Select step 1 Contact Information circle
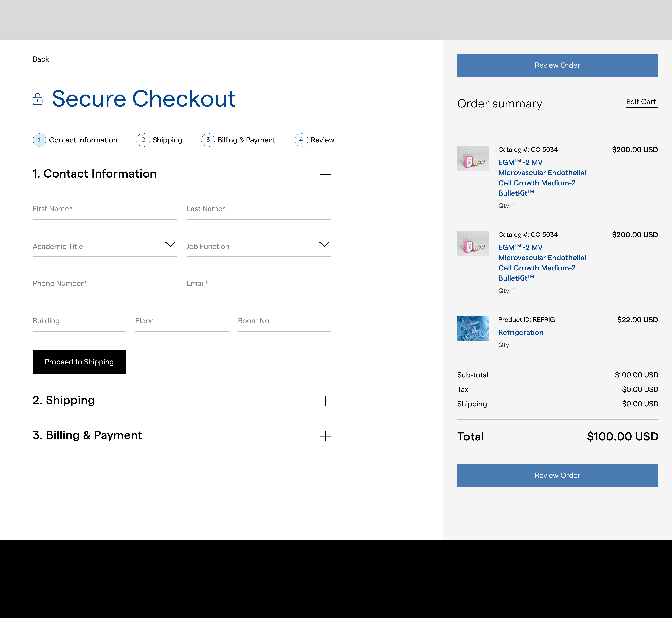Viewport: 672px width, 618px height. (39, 140)
